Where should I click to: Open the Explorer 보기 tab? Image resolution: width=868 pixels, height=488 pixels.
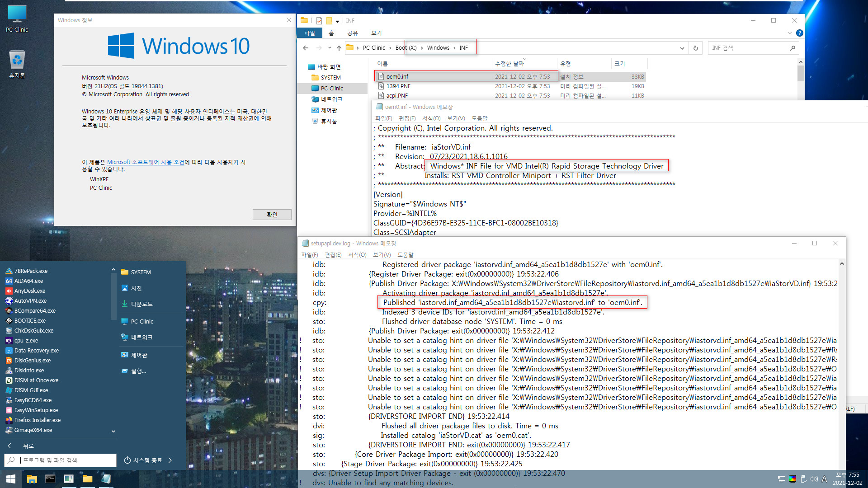(377, 33)
